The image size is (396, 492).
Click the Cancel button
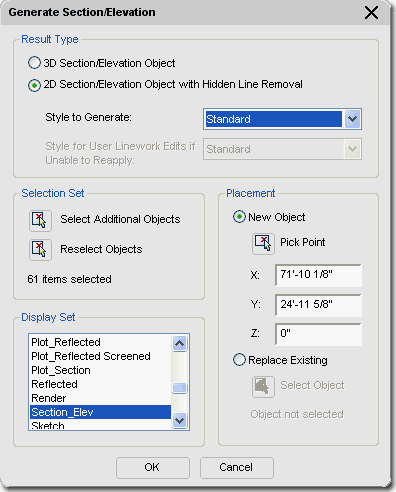[237, 467]
